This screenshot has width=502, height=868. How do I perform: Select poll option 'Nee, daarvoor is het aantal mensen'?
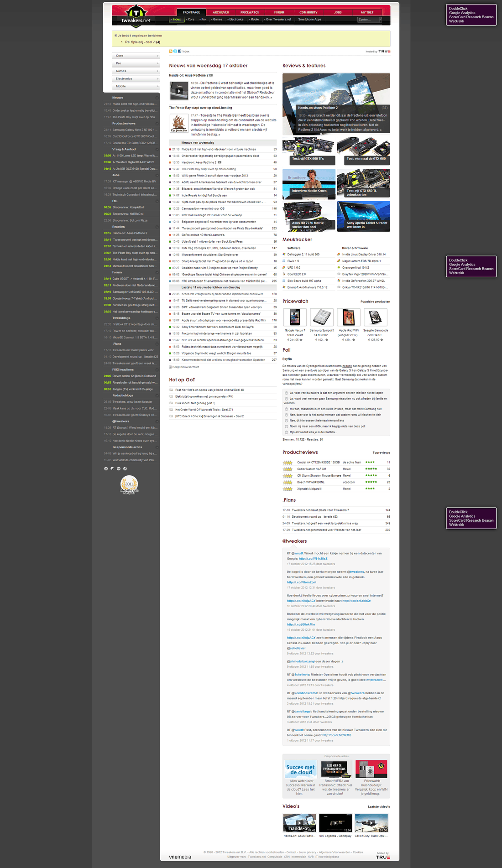287,415
